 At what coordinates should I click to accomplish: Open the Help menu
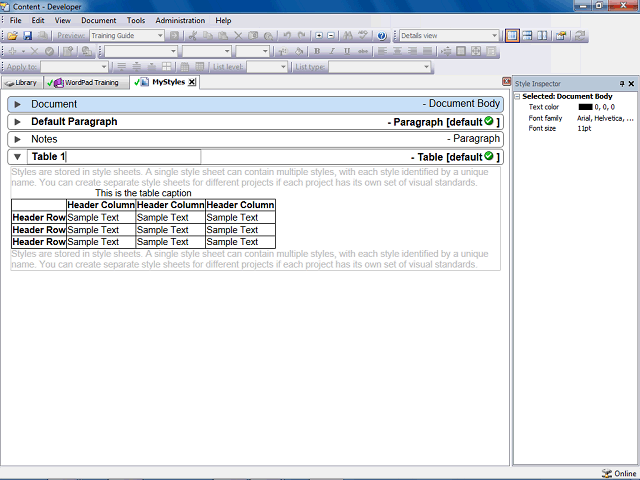[223, 20]
